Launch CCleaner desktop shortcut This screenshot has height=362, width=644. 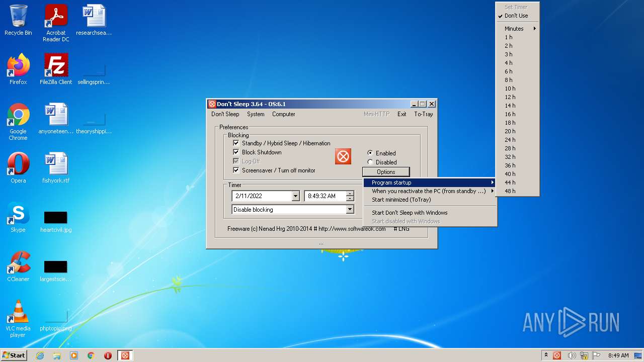[x=18, y=266]
